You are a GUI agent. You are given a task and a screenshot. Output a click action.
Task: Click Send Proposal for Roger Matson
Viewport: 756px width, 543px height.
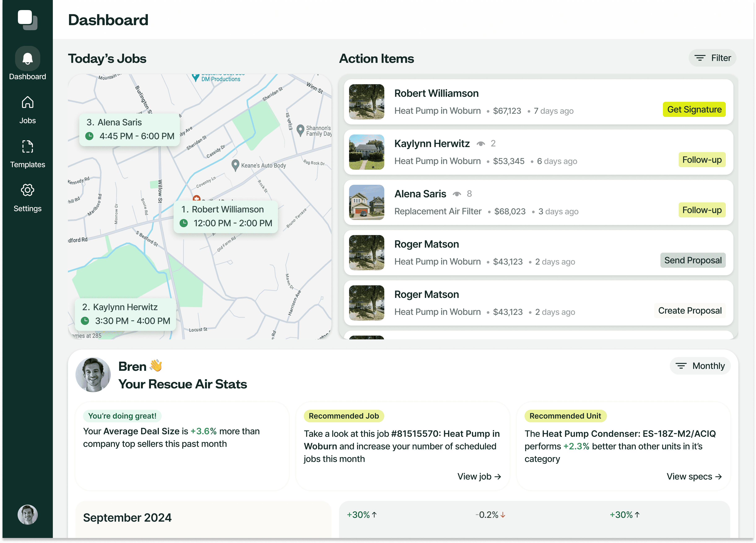[693, 260]
